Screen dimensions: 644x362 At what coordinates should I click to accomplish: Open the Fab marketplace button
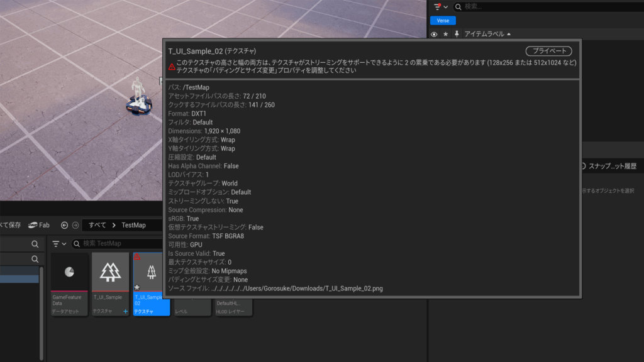pos(39,225)
